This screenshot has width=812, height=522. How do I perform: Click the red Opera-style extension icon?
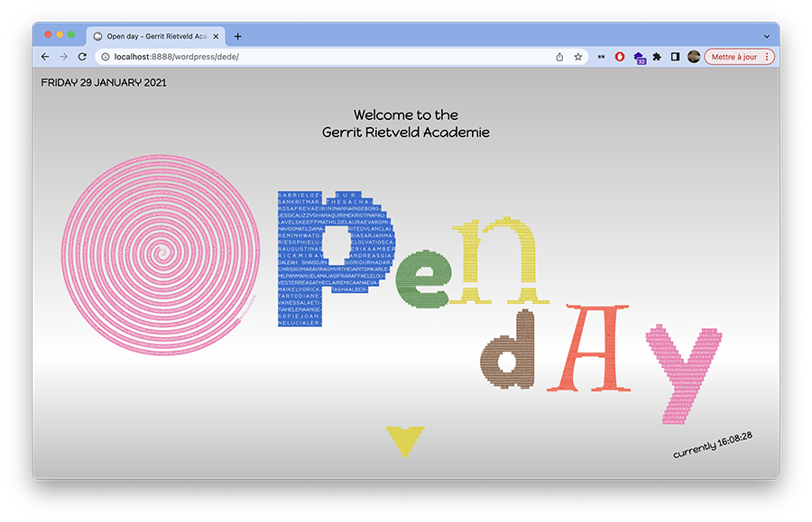(x=619, y=57)
